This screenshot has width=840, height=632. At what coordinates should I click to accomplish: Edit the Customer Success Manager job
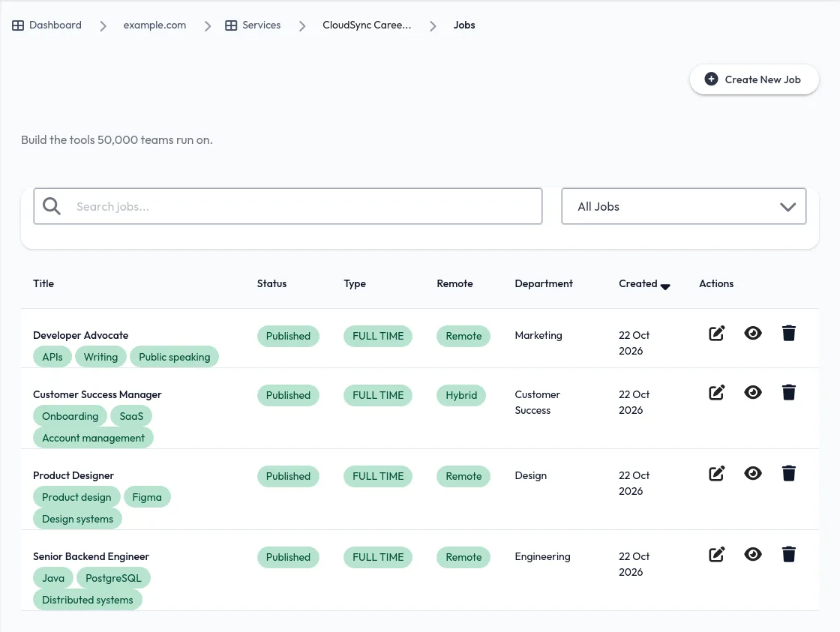[x=716, y=393]
